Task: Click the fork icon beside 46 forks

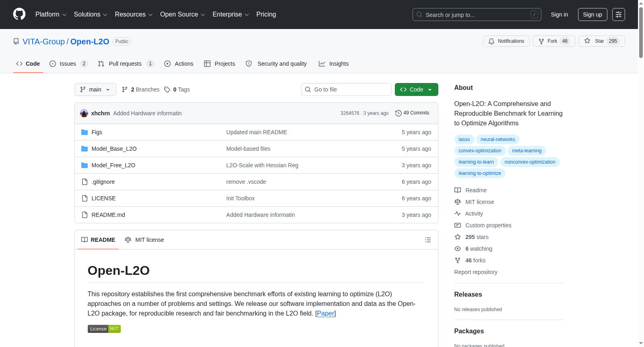Action: point(458,260)
